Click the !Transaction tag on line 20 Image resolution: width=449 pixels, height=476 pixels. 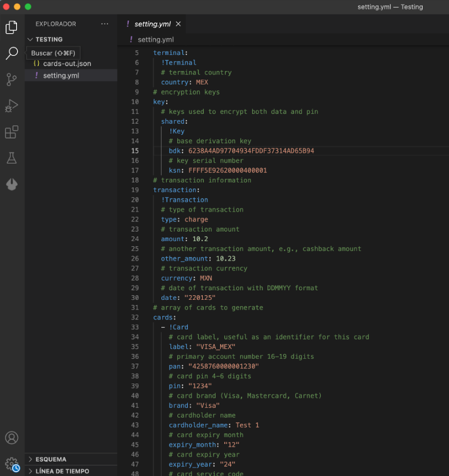[x=185, y=200]
